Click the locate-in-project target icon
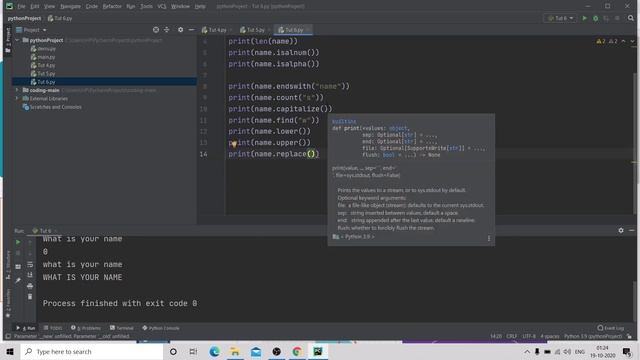The height and width of the screenshot is (360, 640). (x=156, y=30)
